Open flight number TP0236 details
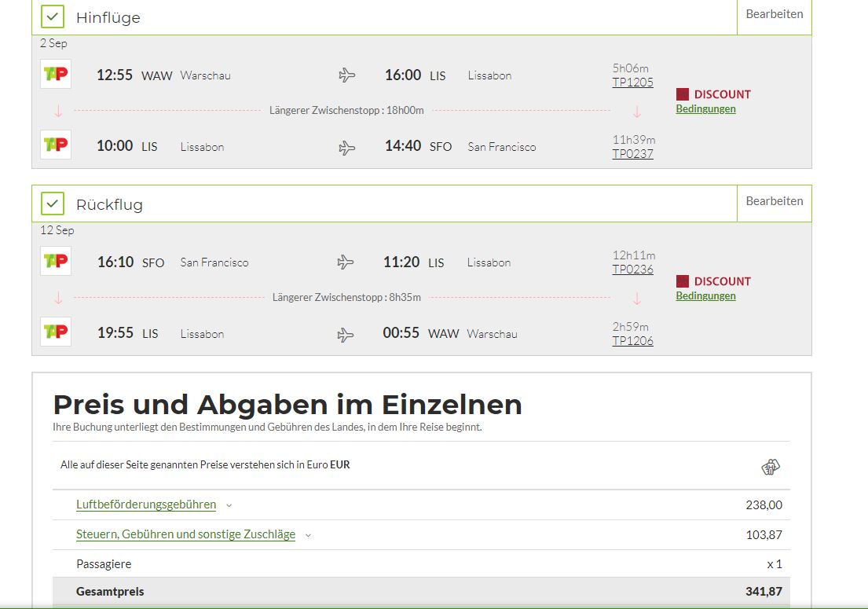 (x=632, y=270)
